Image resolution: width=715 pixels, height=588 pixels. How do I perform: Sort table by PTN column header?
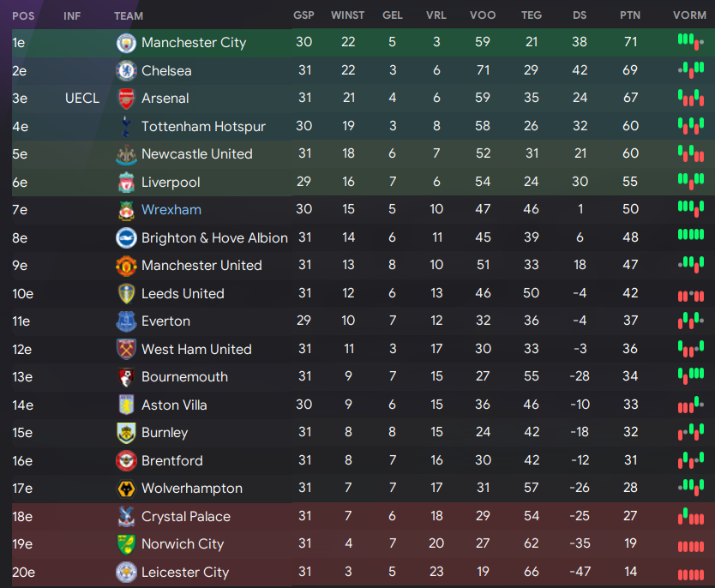tap(630, 15)
